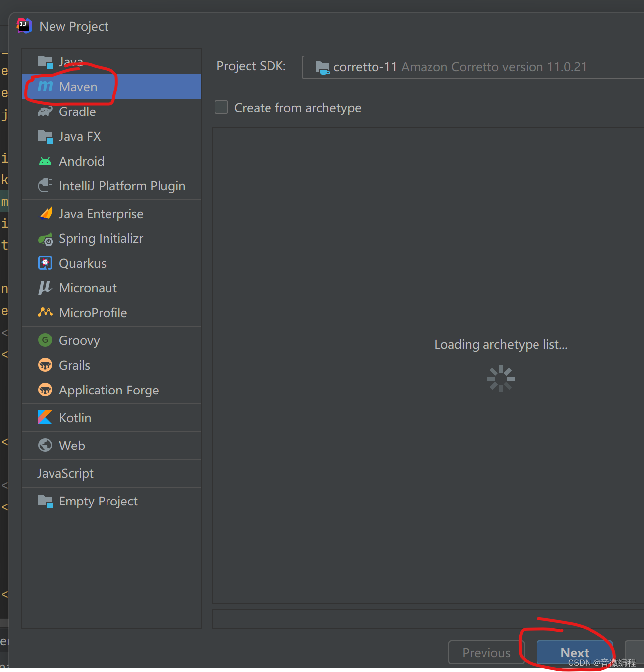Click the Kotlin K logo icon
Image resolution: width=644 pixels, height=672 pixels.
[45, 418]
